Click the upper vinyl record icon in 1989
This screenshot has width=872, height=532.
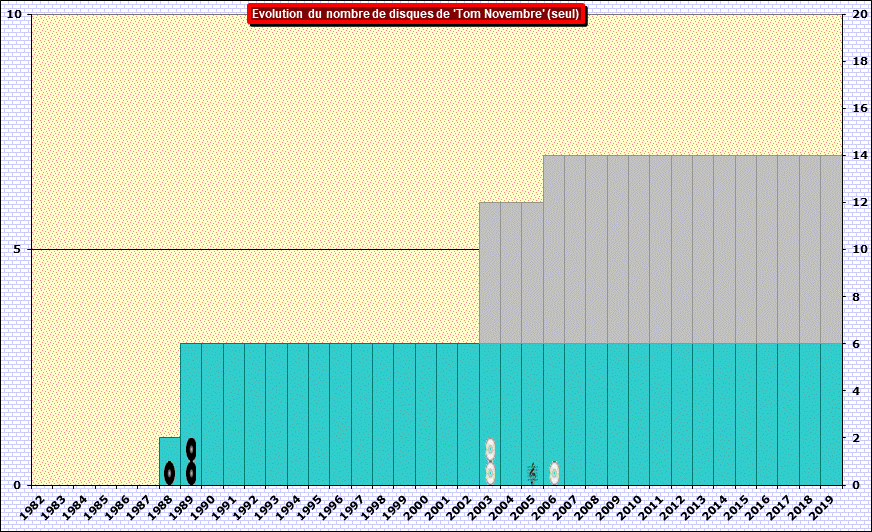click(191, 449)
